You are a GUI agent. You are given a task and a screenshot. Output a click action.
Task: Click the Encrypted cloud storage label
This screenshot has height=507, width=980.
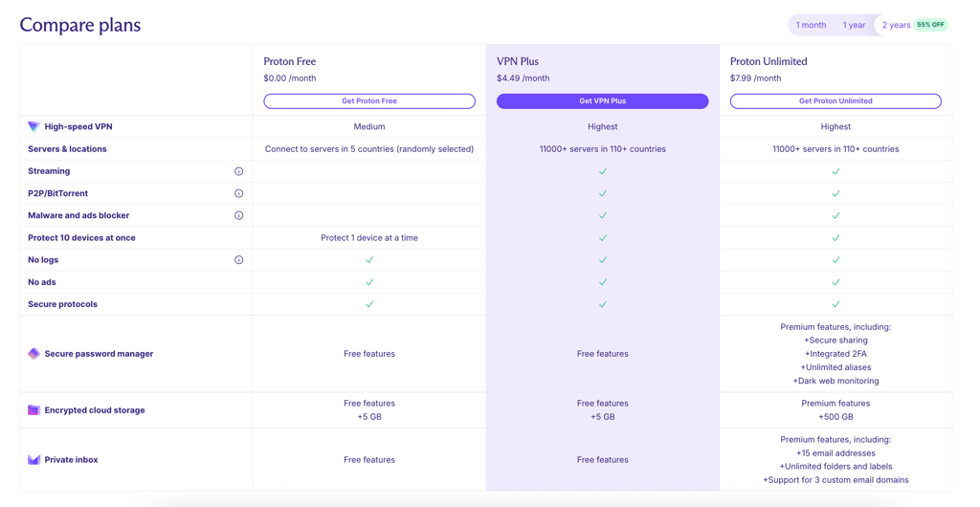(x=95, y=410)
